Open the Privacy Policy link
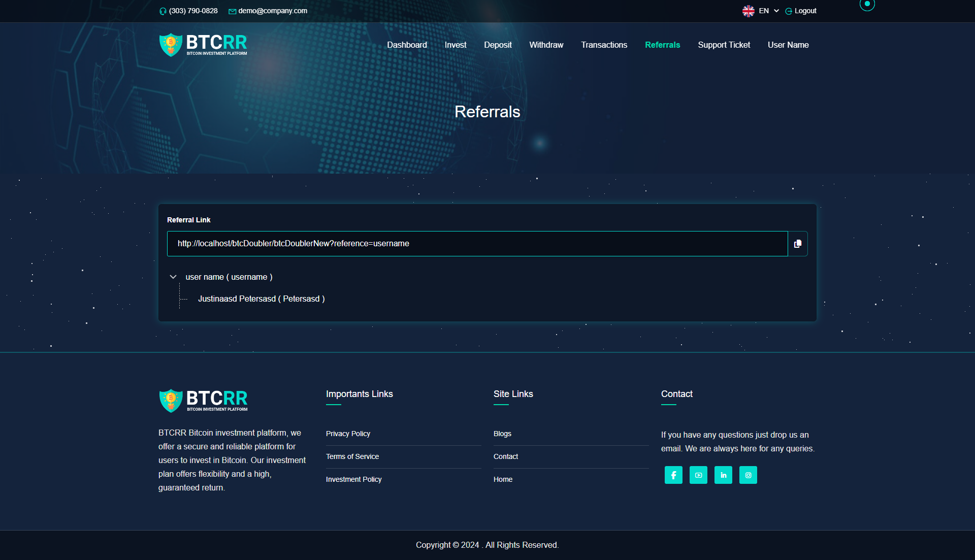This screenshot has width=975, height=560. pos(348,434)
